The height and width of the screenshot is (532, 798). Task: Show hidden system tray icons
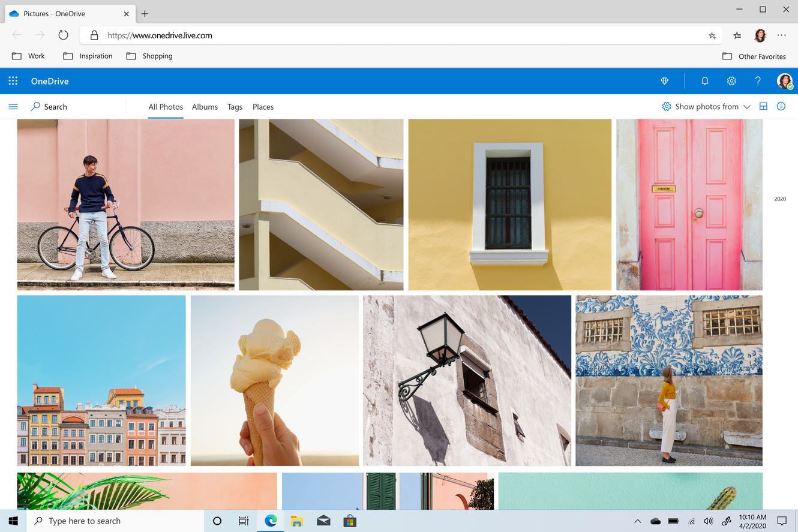[637, 521]
